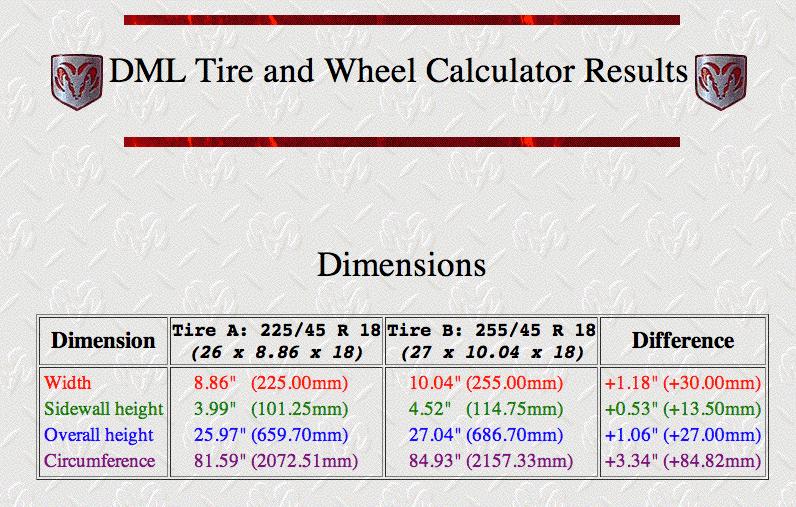This screenshot has width=796, height=507.
Task: Click Tire A circumference value 81.59"
Action: point(215,461)
